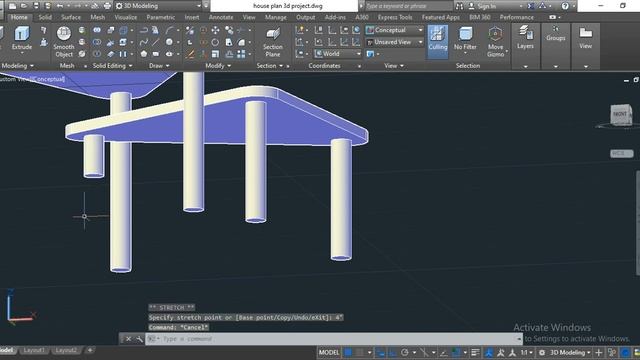640x360 pixels.
Task: Open the Unsaved View dropdown
Action: (394, 42)
